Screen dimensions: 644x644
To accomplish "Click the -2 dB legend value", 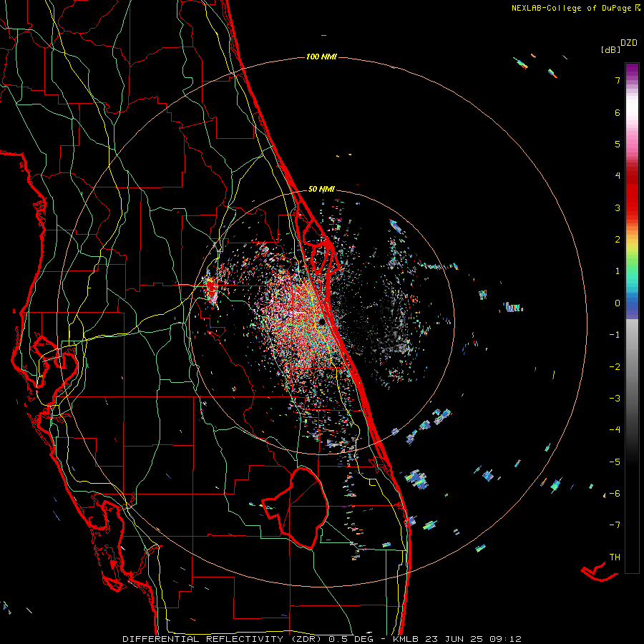I will click(x=615, y=367).
